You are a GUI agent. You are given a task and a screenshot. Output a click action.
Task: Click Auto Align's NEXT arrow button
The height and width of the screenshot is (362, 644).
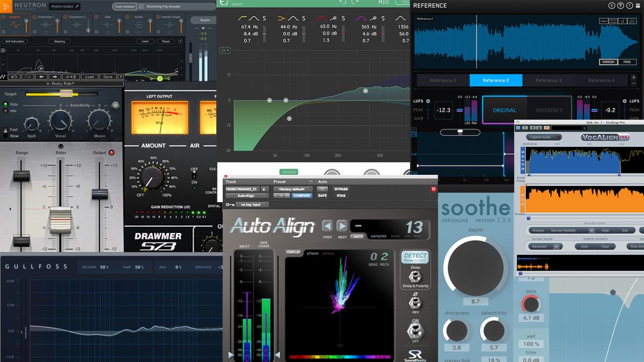(342, 226)
